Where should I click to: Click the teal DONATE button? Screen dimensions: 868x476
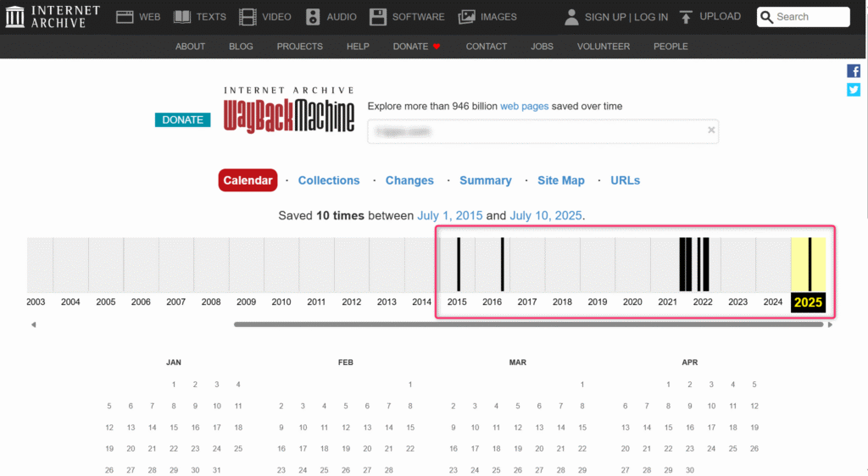point(183,120)
